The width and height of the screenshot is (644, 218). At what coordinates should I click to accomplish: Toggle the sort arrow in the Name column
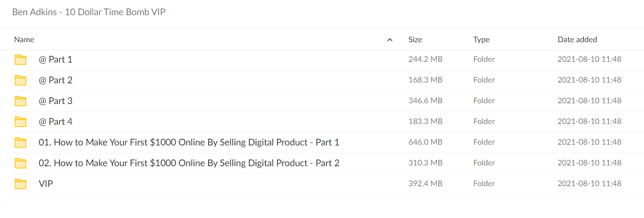coord(389,40)
